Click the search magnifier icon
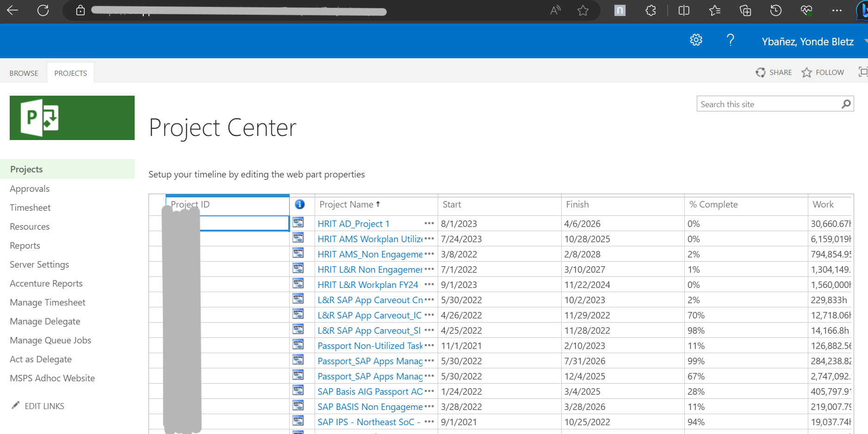 [x=846, y=104]
